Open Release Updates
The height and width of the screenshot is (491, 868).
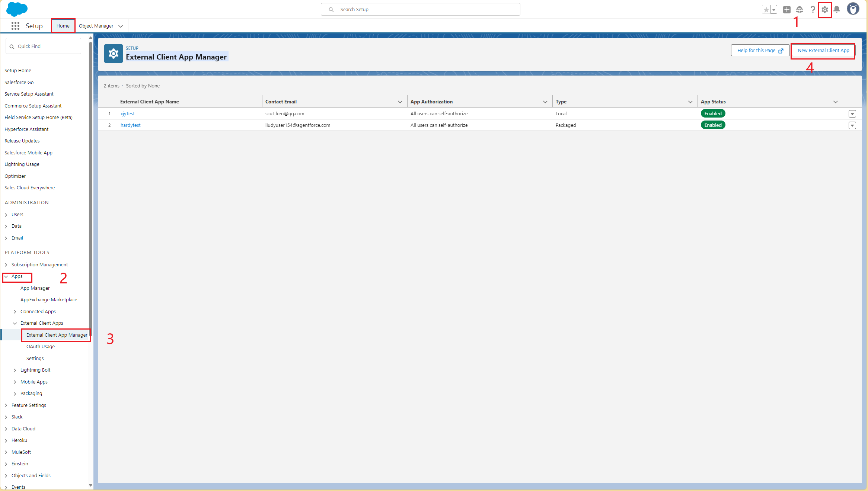pyautogui.click(x=22, y=141)
